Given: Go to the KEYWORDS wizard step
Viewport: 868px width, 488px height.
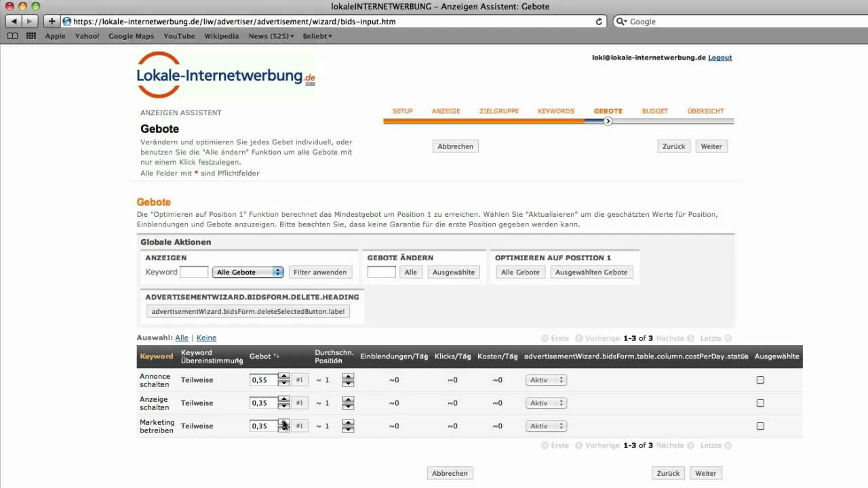Looking at the screenshot, I should 556,111.
